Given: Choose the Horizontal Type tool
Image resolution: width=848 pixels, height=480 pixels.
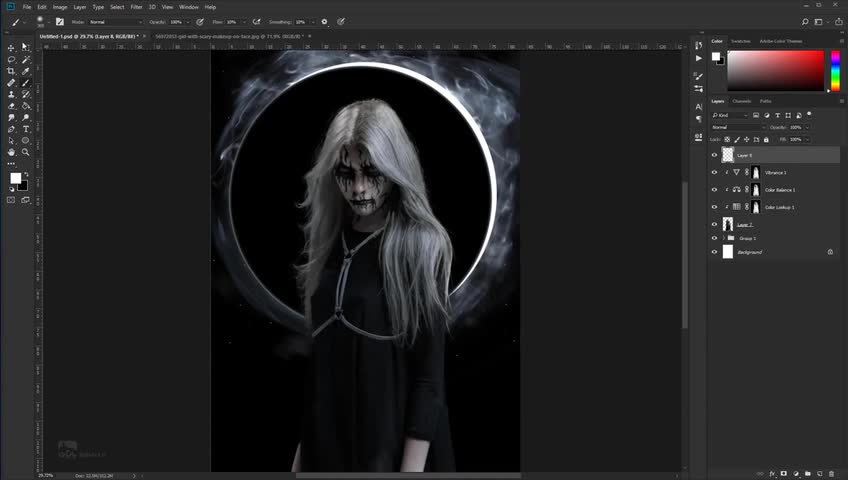Looking at the screenshot, I should (26, 129).
